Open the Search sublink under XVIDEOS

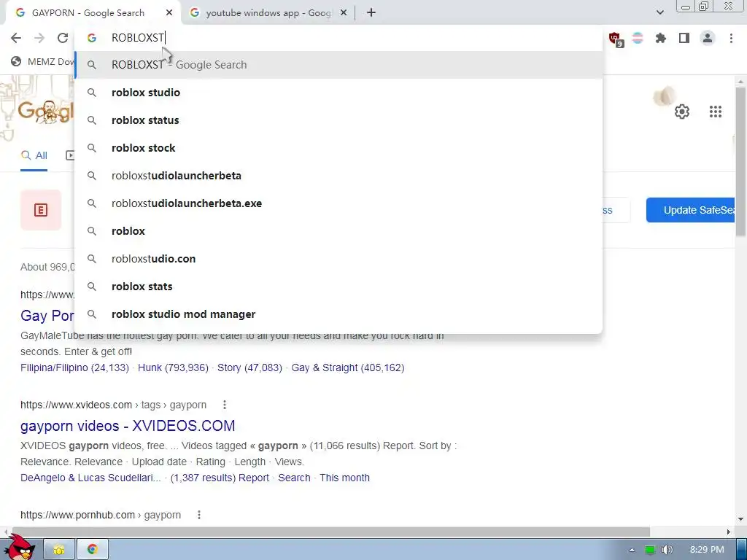click(x=294, y=478)
